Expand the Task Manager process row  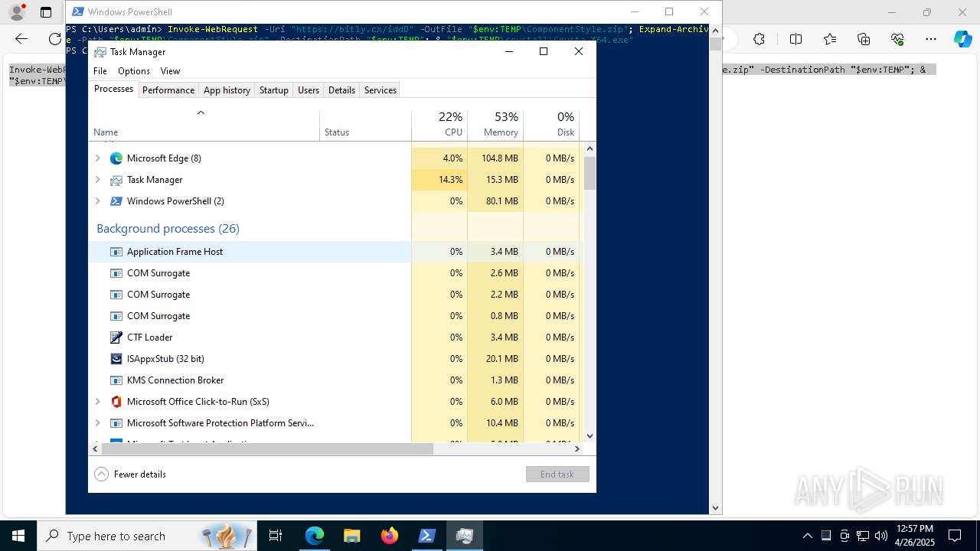(97, 180)
